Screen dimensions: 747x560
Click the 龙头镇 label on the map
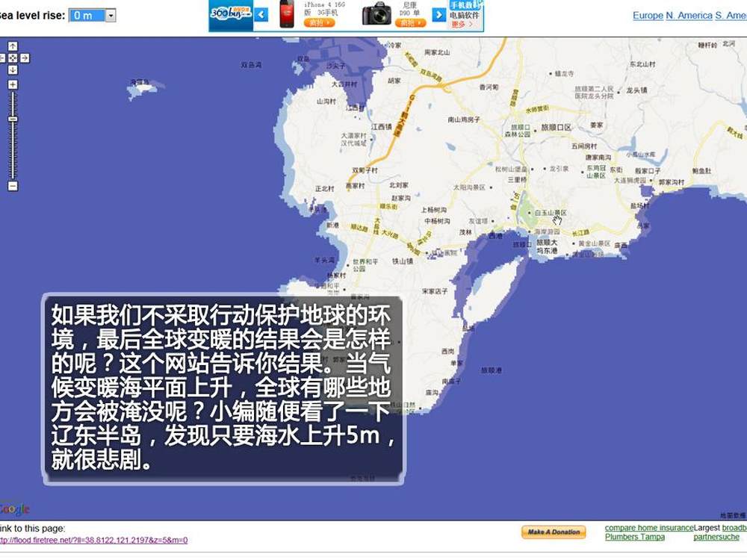pos(637,90)
